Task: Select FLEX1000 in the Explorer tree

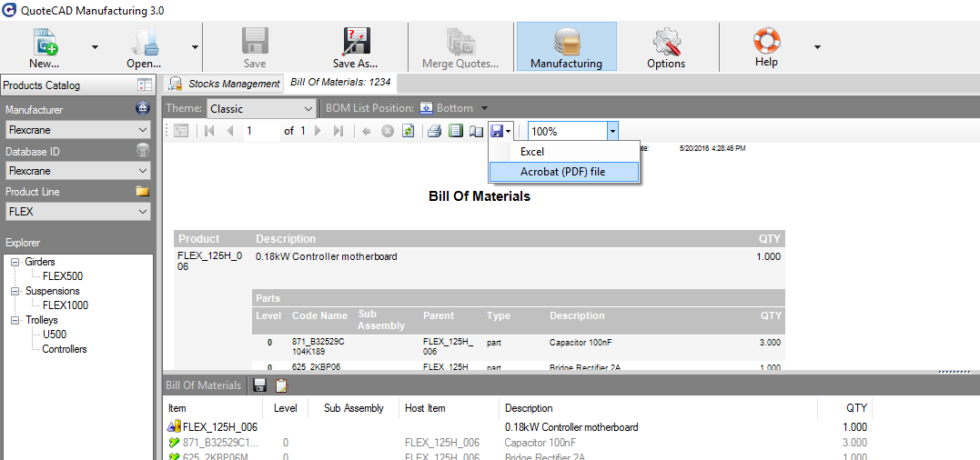Action: click(65, 305)
